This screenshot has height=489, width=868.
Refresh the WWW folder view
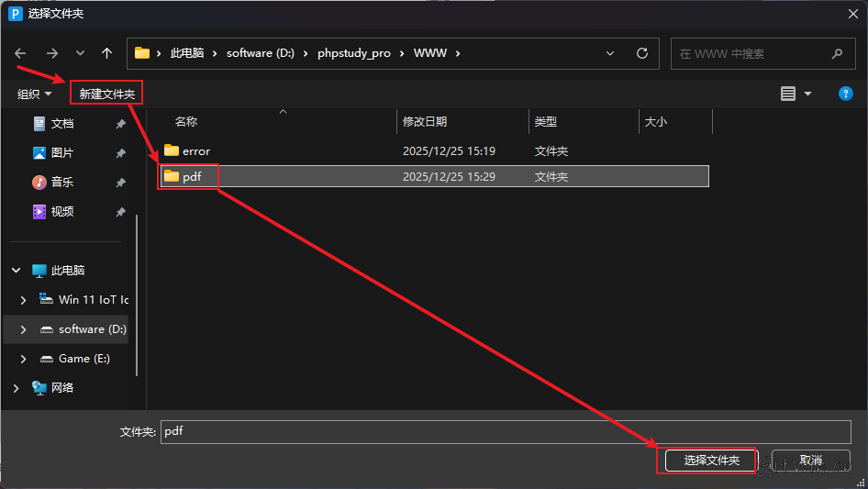coord(642,53)
